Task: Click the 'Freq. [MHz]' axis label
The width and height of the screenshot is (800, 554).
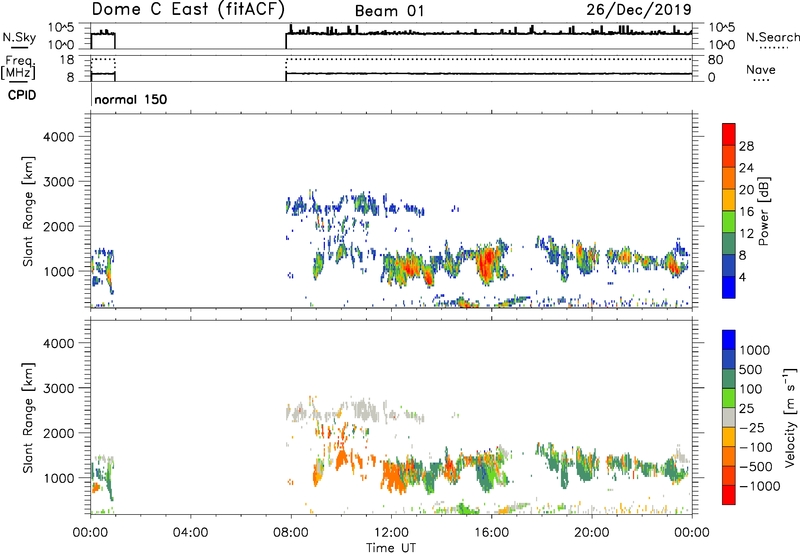Action: (18, 68)
